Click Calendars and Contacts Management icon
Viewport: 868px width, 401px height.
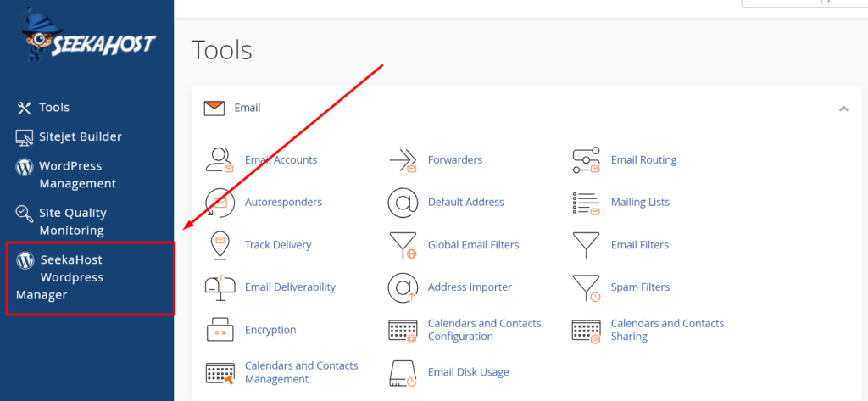point(220,373)
